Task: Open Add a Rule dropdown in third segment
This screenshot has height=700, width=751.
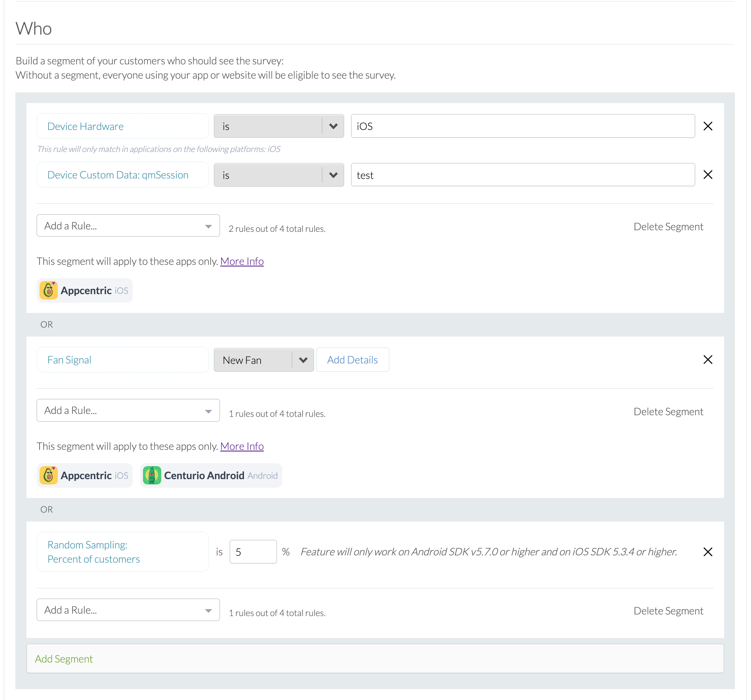Action: [x=128, y=610]
